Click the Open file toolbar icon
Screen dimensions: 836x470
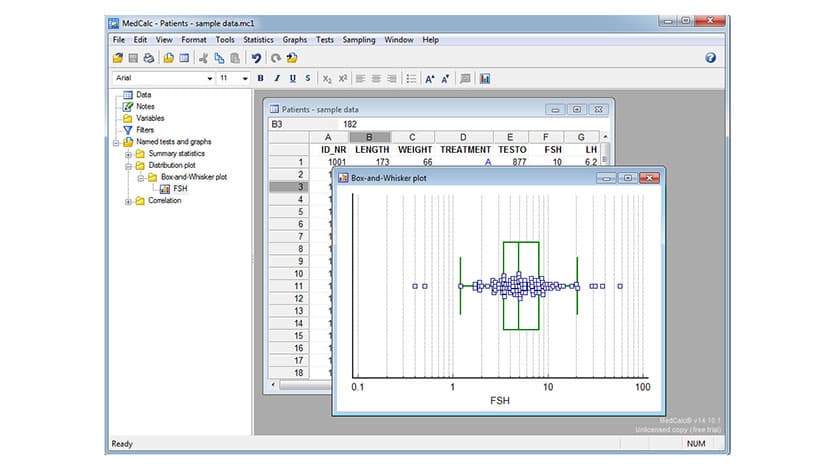pos(118,58)
